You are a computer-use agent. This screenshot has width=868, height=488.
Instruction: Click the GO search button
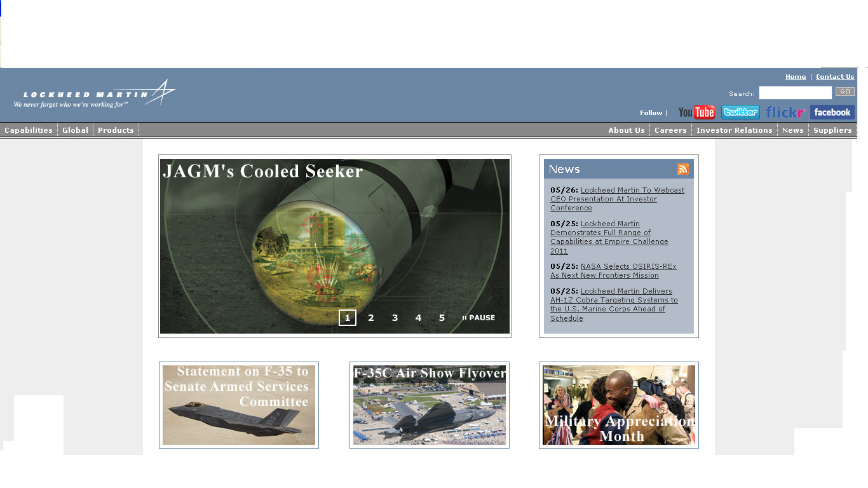(845, 91)
